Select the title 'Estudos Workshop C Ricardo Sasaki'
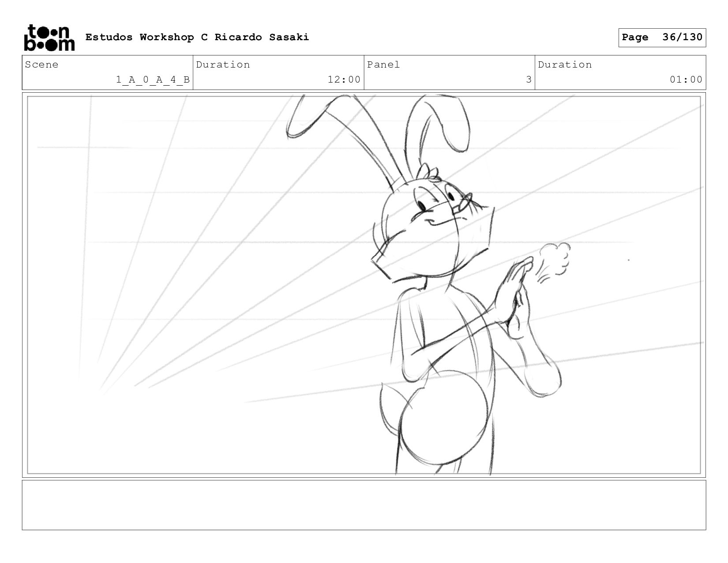 tap(197, 37)
